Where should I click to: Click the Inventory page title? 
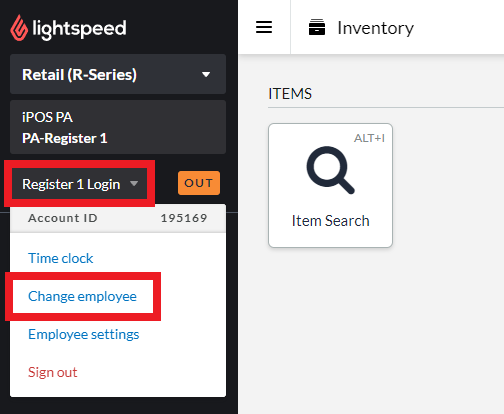pos(375,28)
